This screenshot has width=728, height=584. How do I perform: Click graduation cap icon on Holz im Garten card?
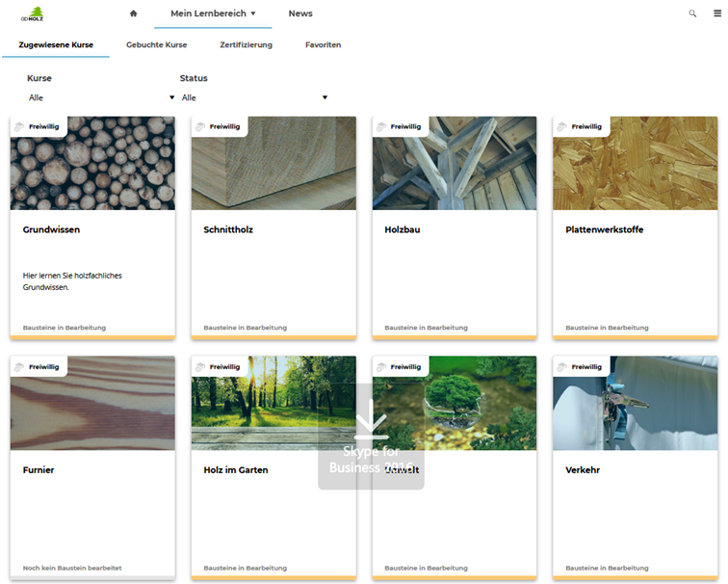point(200,366)
